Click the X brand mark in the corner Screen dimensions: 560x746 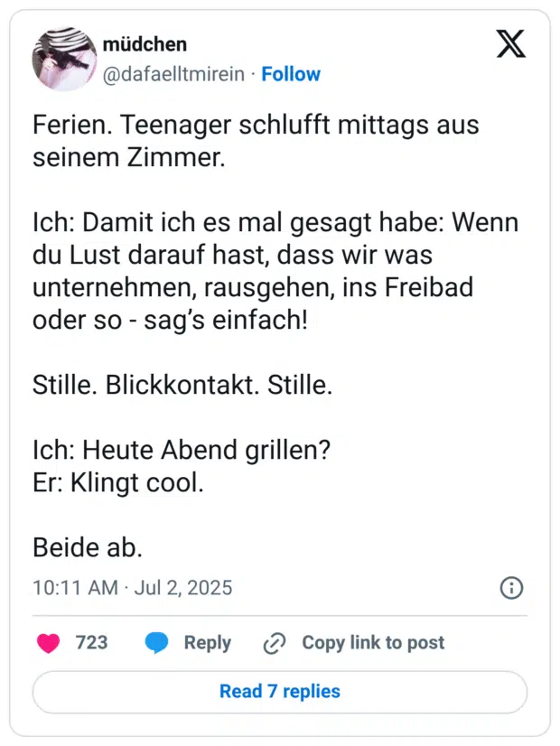coord(511,43)
